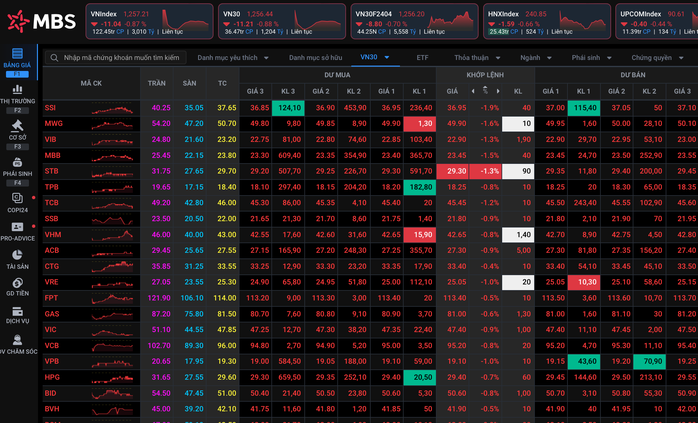Open the Thị trường chart icon
Viewport: 698px width, 423px height.
tap(17, 89)
